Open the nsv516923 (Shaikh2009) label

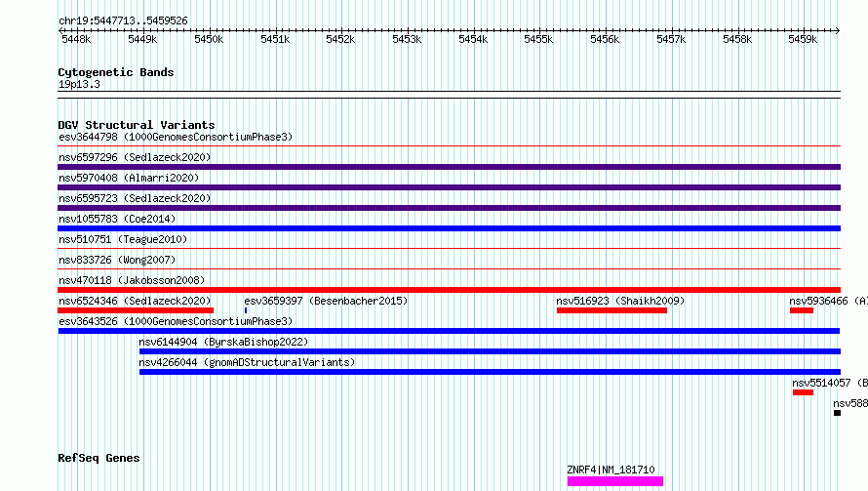620,301
